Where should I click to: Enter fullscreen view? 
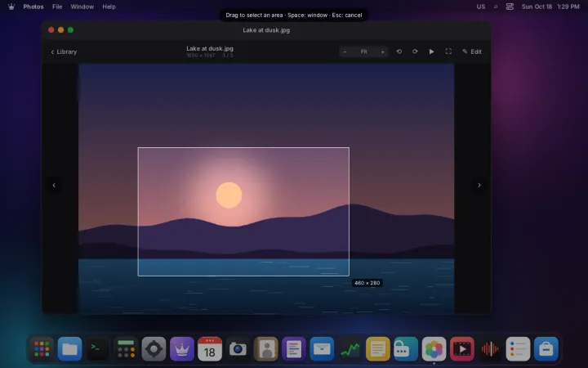(x=448, y=52)
